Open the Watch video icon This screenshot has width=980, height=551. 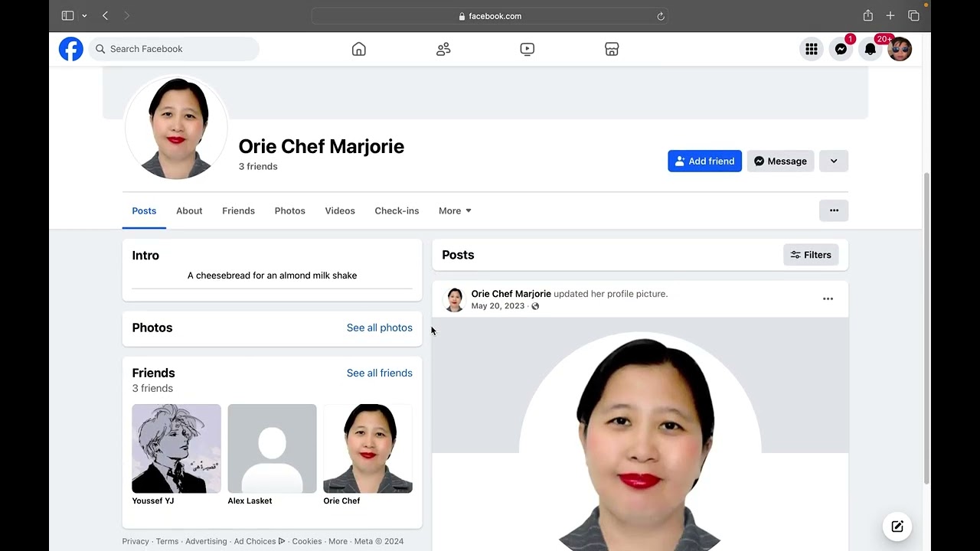pyautogui.click(x=528, y=49)
